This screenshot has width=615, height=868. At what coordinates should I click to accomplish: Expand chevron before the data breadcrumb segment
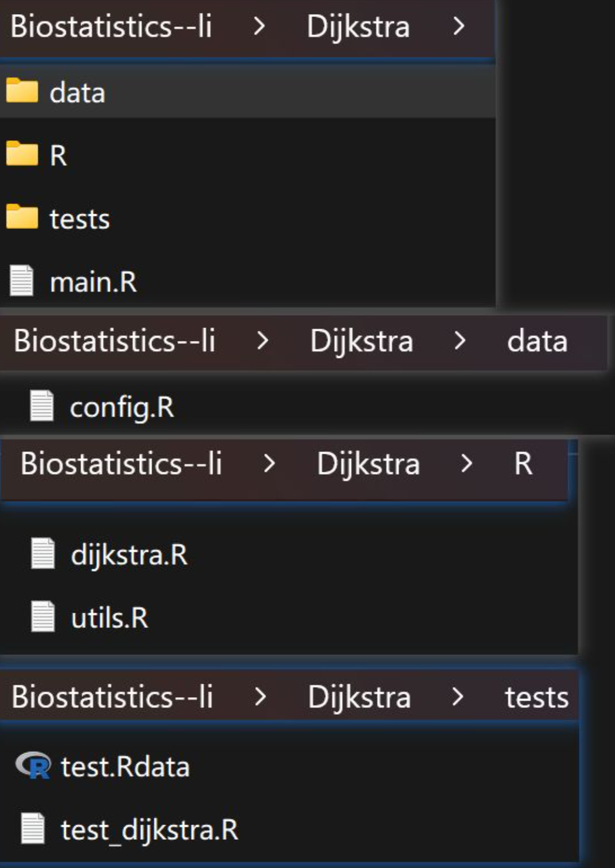[x=460, y=341]
